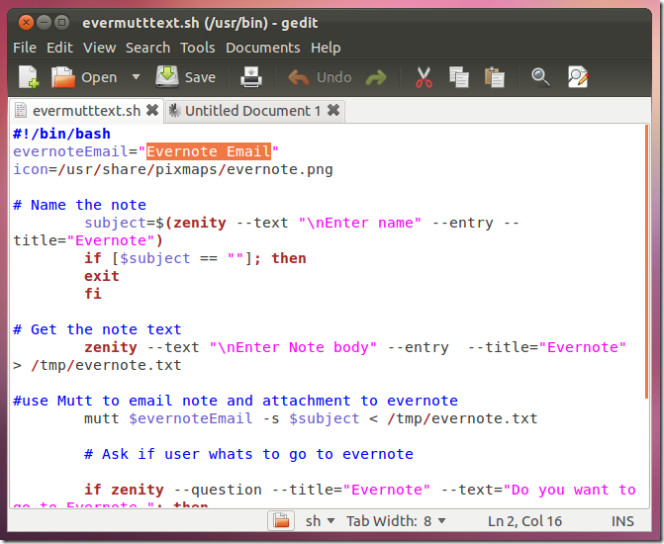Click the vertical scrollbar in editor
Viewport: 664px width, 544px height.
(647, 262)
